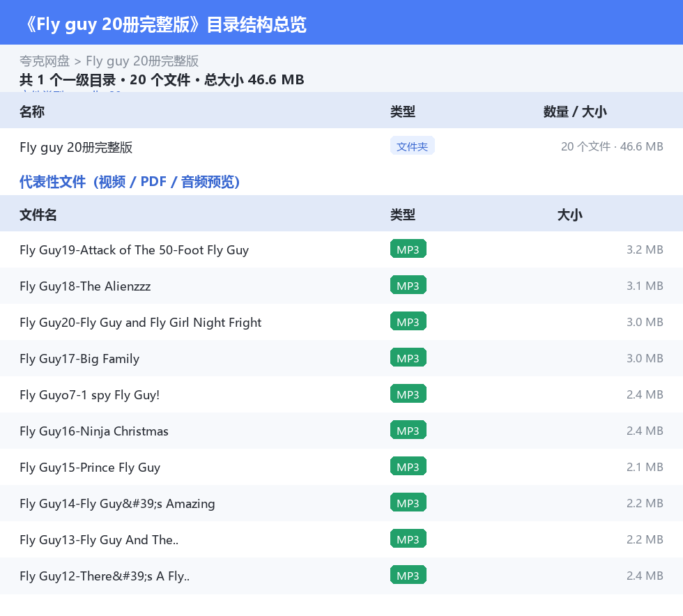Open 'Fly Guy20-Fly Guy and Fly Girl Night Fright'

pos(141,323)
